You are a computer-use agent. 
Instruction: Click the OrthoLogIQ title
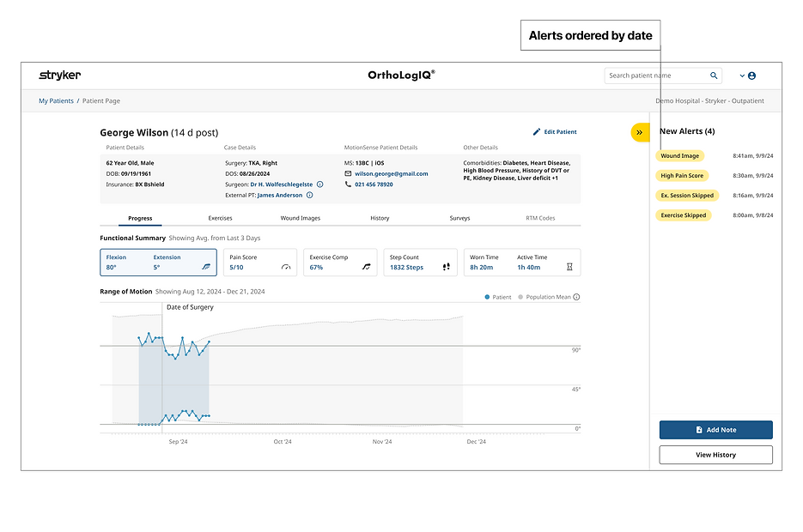tap(402, 76)
